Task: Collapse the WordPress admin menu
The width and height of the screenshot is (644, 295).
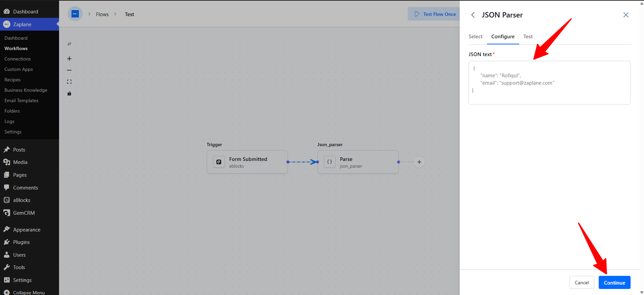Action: [x=30, y=292]
